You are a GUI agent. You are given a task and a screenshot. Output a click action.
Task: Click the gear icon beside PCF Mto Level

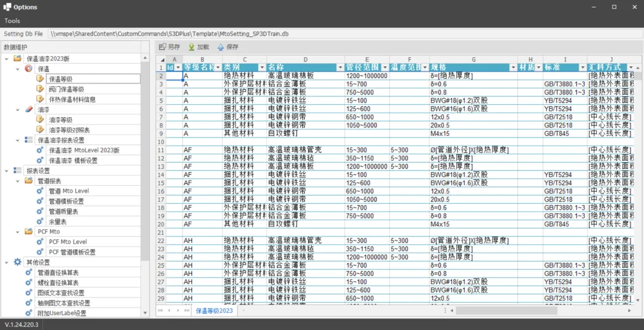(40, 242)
